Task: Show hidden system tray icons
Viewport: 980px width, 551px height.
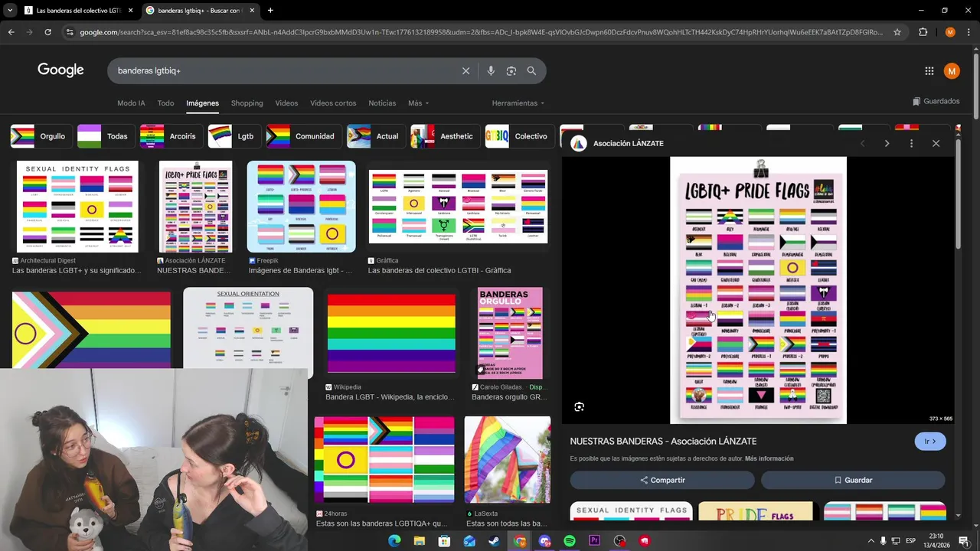Action: coord(871,540)
